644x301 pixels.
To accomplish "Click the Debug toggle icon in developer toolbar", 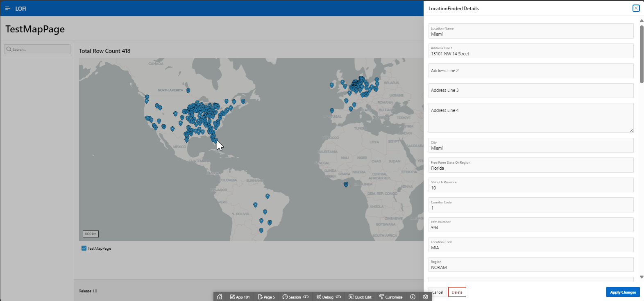I will click(338, 297).
